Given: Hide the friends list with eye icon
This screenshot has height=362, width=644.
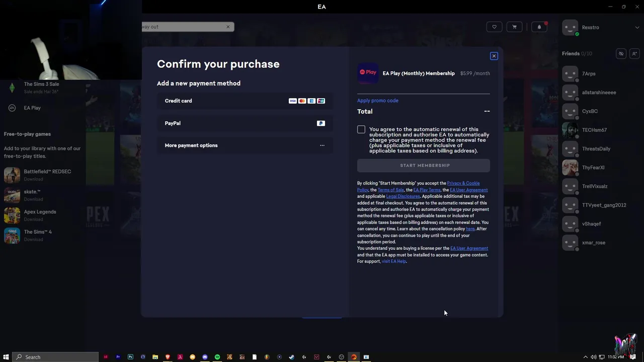Looking at the screenshot, I should click(621, 53).
